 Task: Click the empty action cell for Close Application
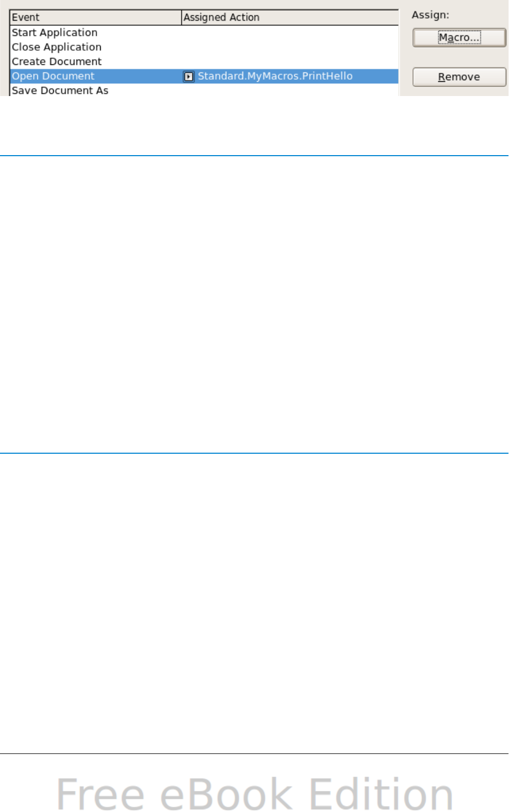pyautogui.click(x=290, y=47)
